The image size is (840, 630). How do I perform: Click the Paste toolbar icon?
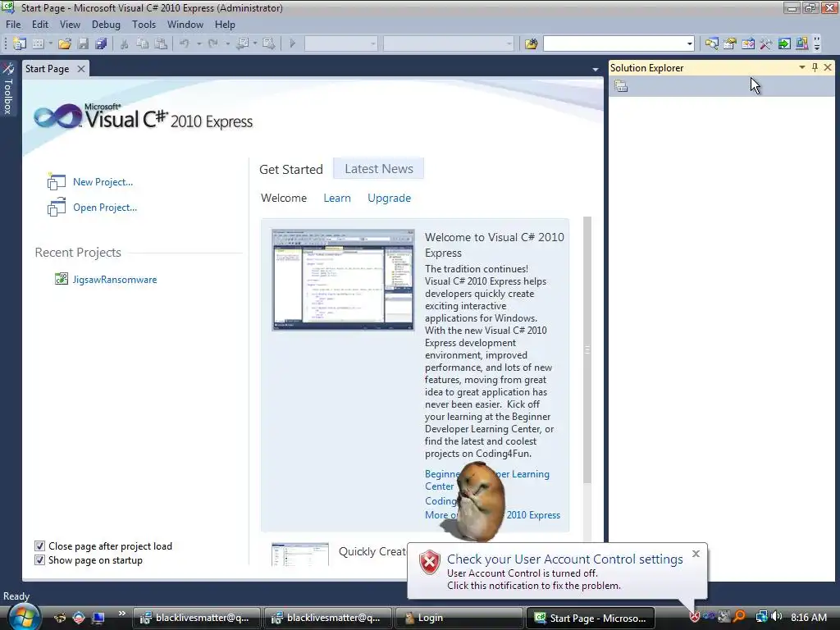click(161, 43)
